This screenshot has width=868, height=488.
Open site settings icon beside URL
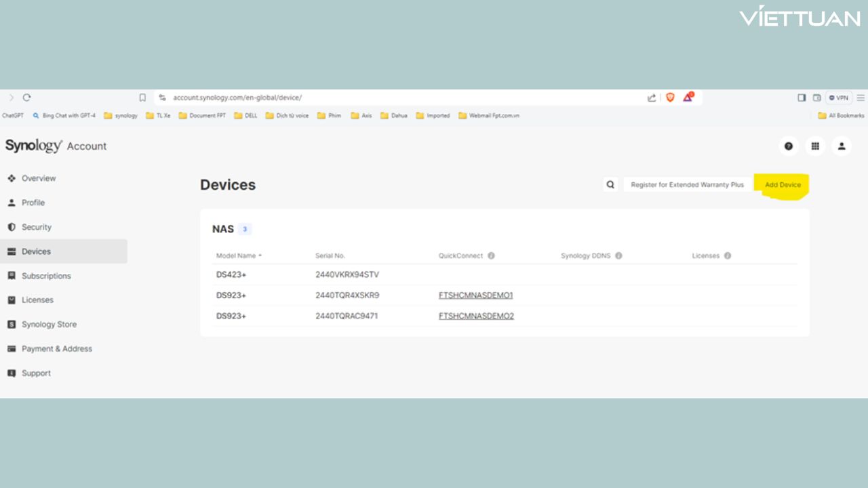coord(162,98)
